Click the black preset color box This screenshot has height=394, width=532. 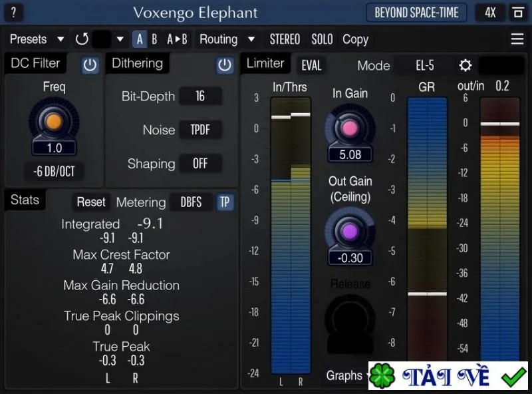[102, 39]
